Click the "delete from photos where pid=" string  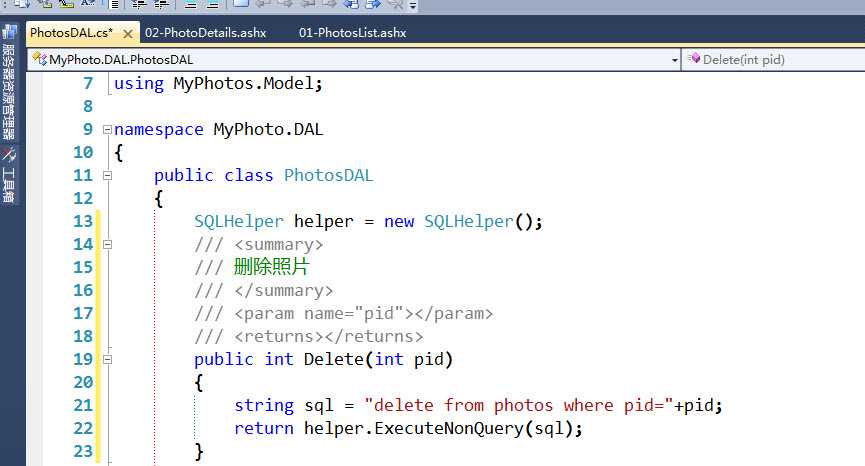point(519,405)
